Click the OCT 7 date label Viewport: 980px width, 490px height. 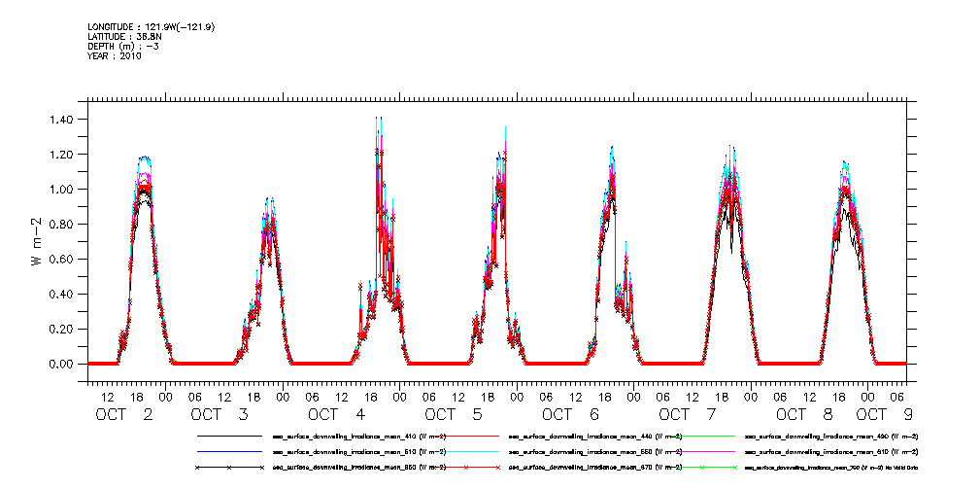coord(688,414)
